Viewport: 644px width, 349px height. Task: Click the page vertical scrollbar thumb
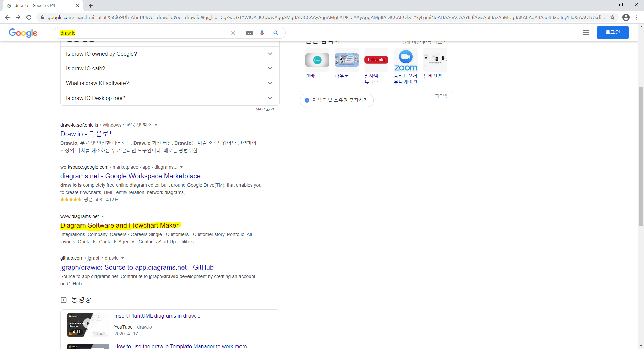641,156
